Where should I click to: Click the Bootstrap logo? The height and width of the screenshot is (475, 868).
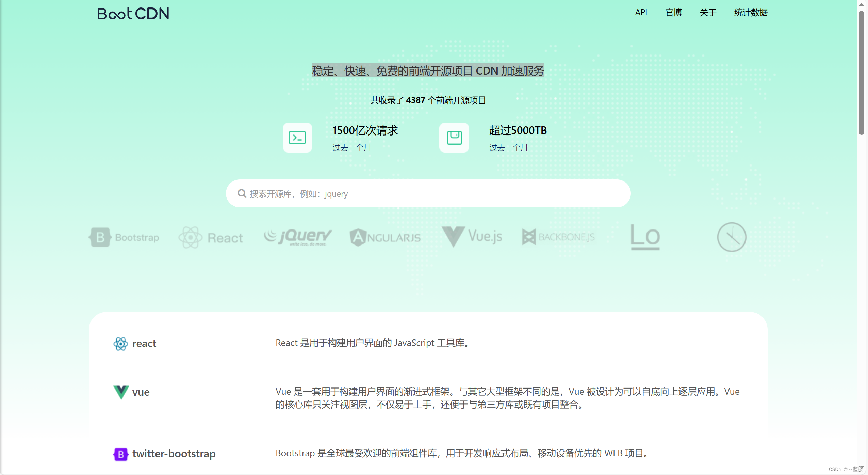pyautogui.click(x=124, y=237)
